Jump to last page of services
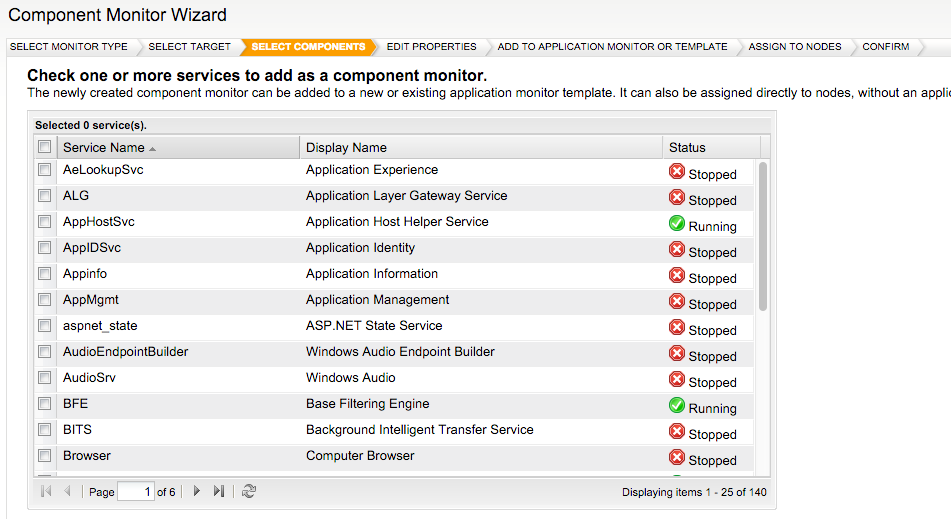 point(219,491)
